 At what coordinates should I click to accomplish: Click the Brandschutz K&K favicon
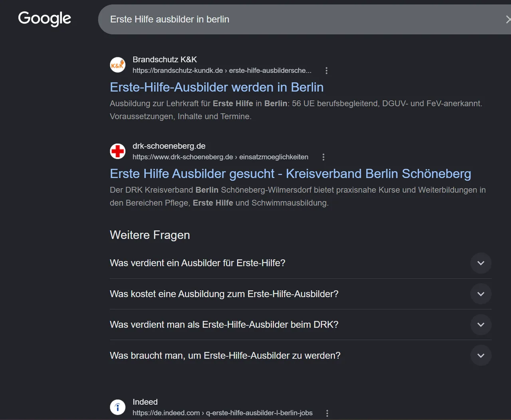[118, 65]
